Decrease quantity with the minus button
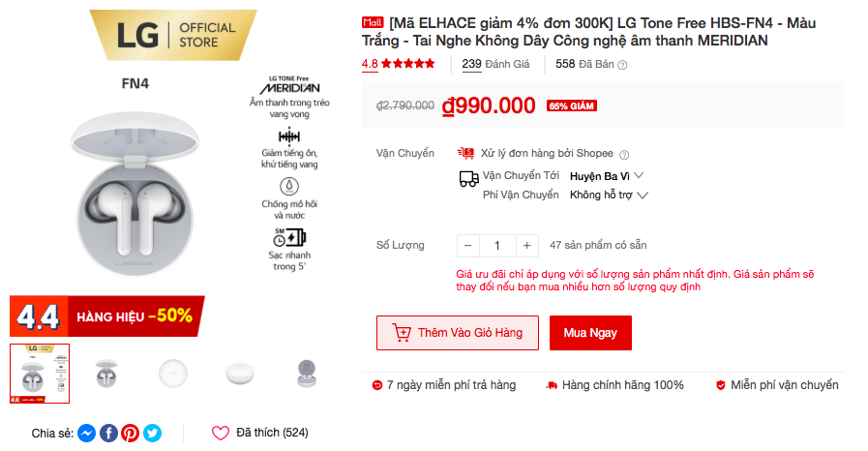 [x=468, y=245]
